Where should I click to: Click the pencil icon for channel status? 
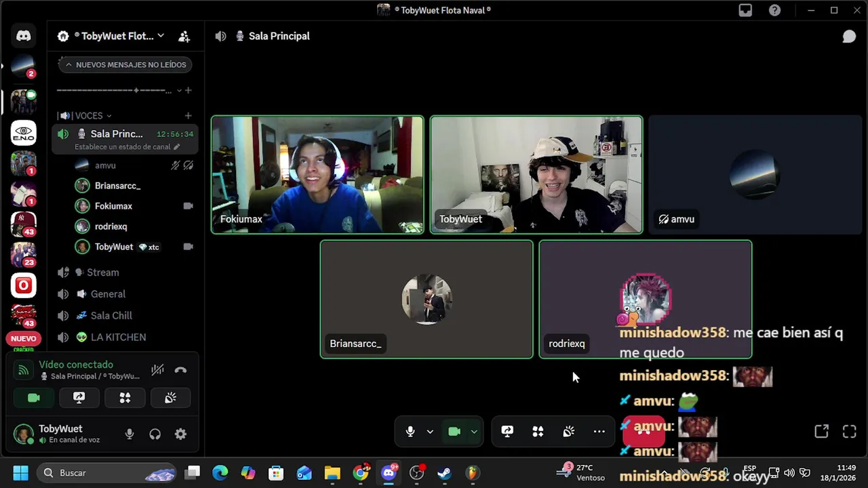177,146
